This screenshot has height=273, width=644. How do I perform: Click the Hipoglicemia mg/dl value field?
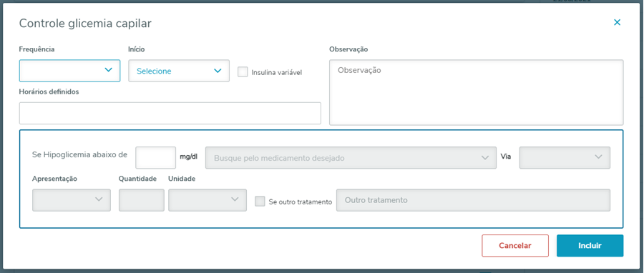click(x=156, y=157)
